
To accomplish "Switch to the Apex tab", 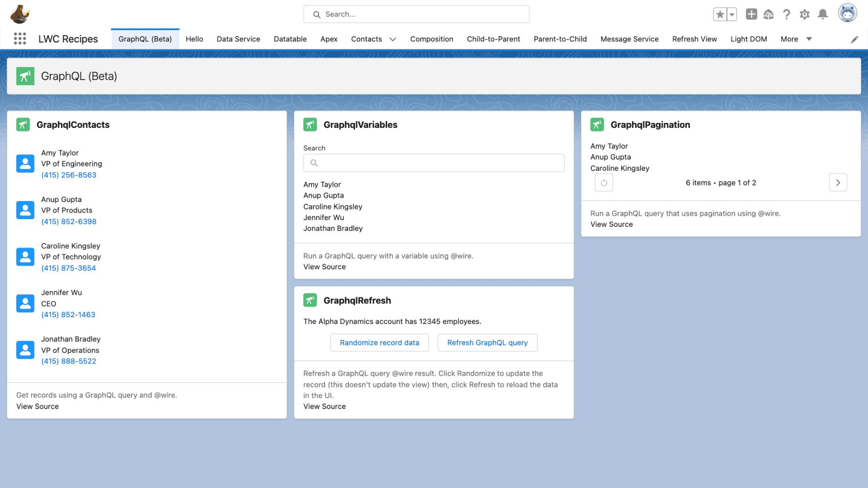I will [329, 39].
